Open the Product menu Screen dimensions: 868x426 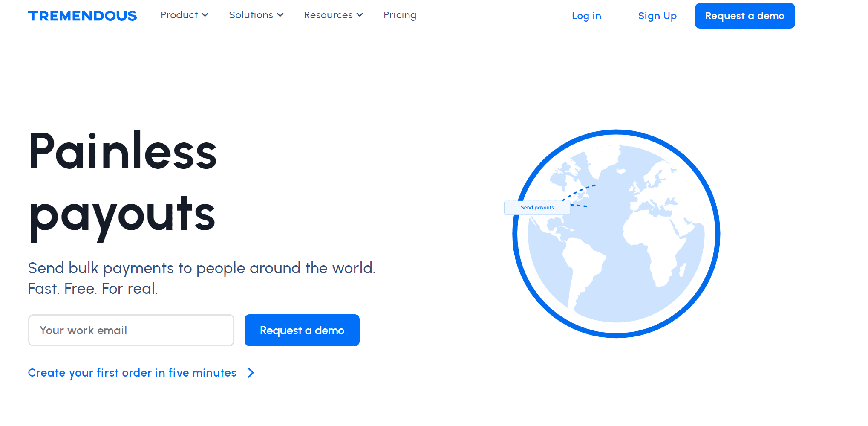coord(179,15)
